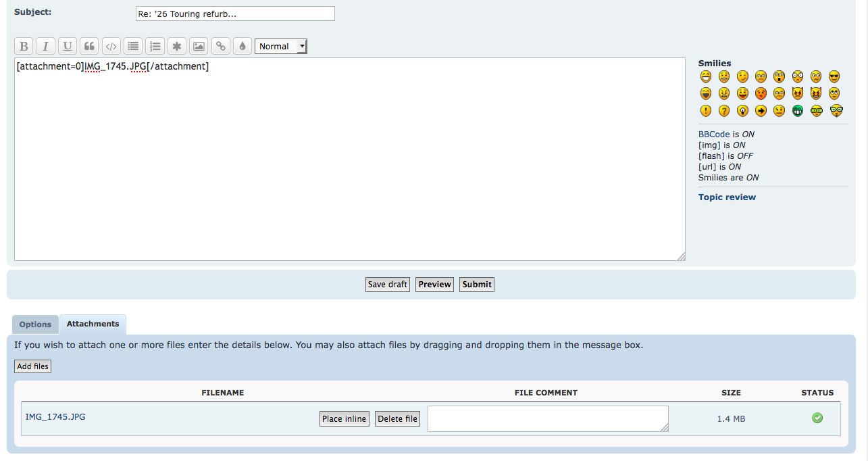Apply italic formatting in the editor toolbar
The image size is (868, 461).
pos(45,46)
